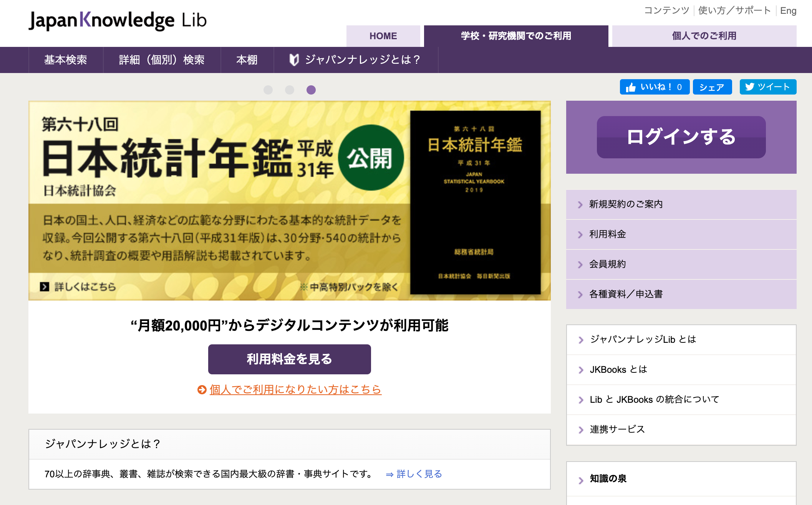Image resolution: width=812 pixels, height=505 pixels.
Task: Open 基本検索 in the navigation bar
Action: (x=66, y=60)
